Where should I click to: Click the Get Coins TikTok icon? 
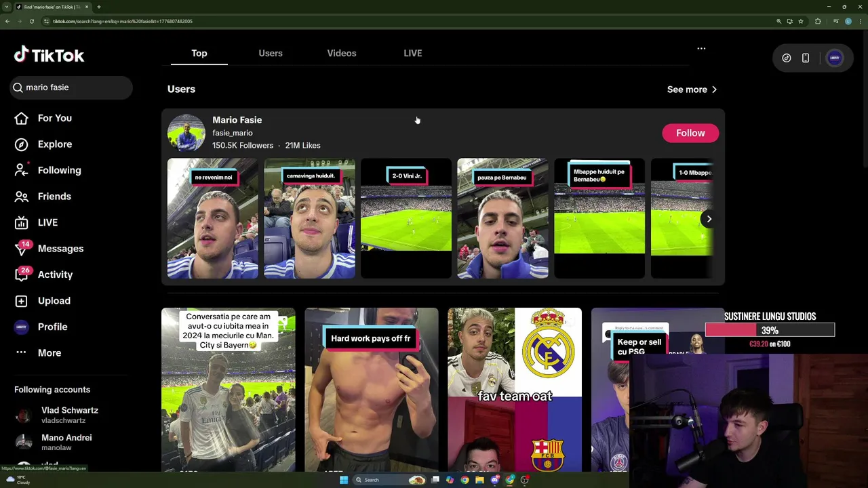pos(787,58)
